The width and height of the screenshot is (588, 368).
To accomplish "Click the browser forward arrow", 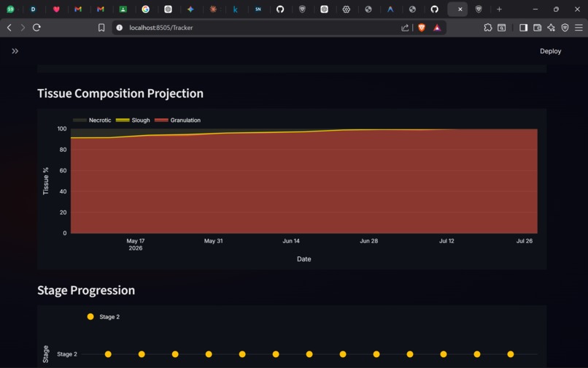I will pyautogui.click(x=23, y=28).
